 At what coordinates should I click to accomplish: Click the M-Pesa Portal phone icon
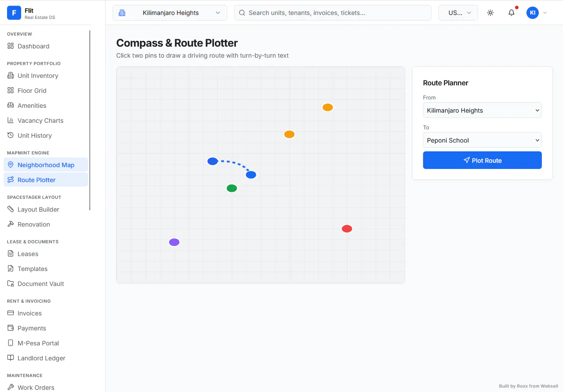(x=11, y=343)
